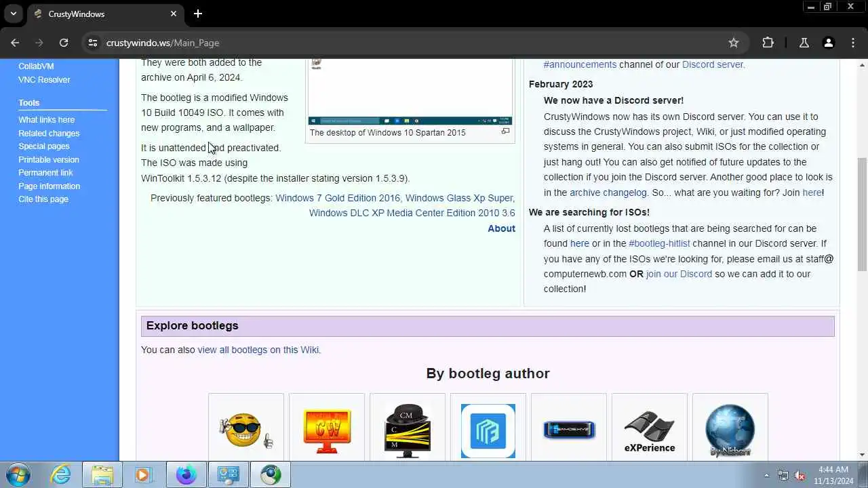868x488 pixels.
Task: Open the clock showing 4:44 AM
Action: tap(833, 475)
